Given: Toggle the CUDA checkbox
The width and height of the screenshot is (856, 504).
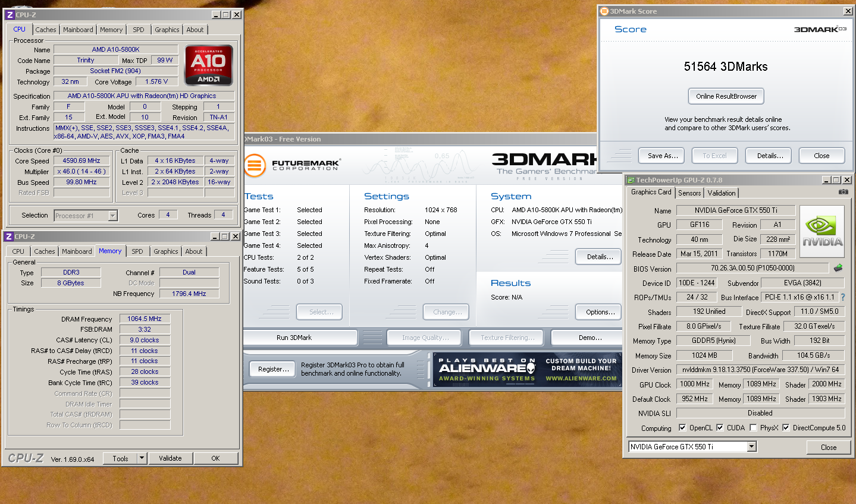Looking at the screenshot, I should coord(720,428).
